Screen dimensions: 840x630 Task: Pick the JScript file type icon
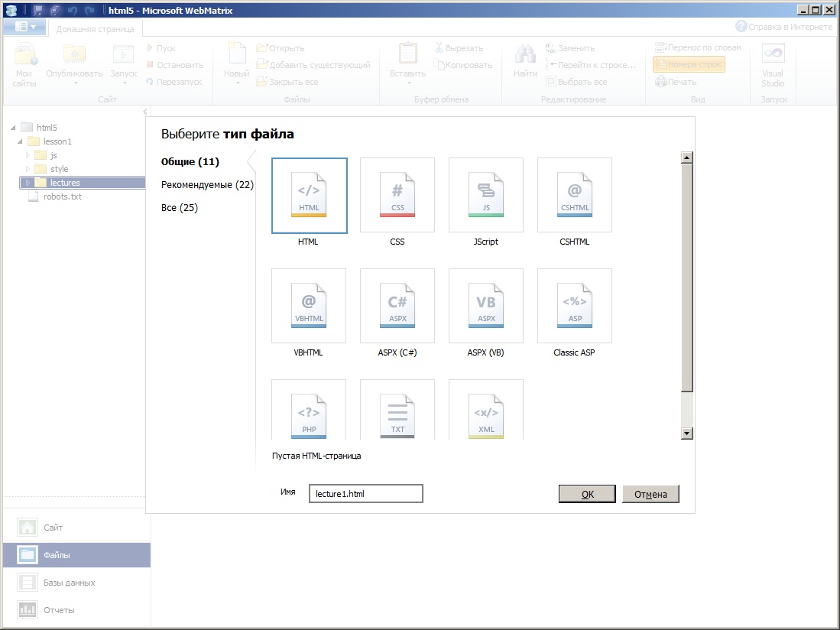(x=486, y=195)
